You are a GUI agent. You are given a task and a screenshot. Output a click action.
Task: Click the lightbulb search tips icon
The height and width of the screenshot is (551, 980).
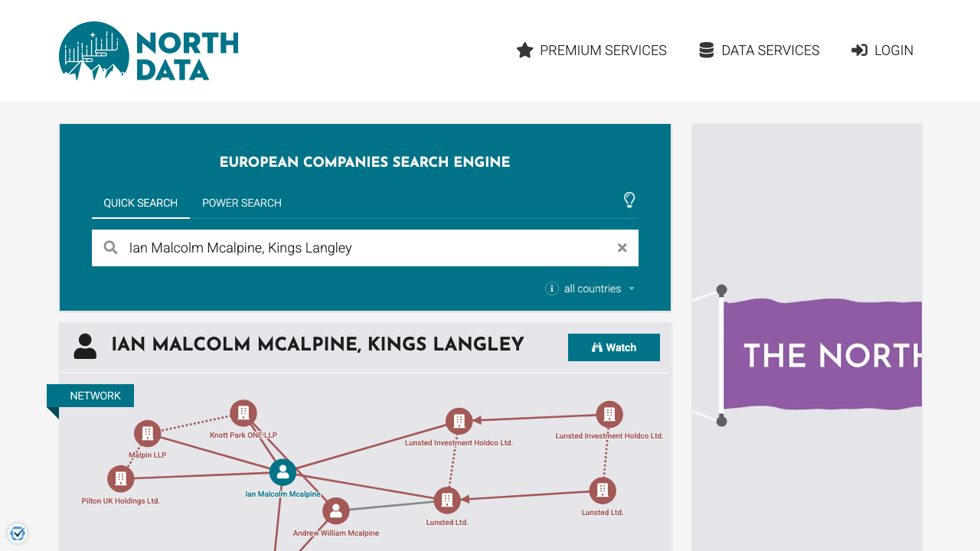point(629,201)
